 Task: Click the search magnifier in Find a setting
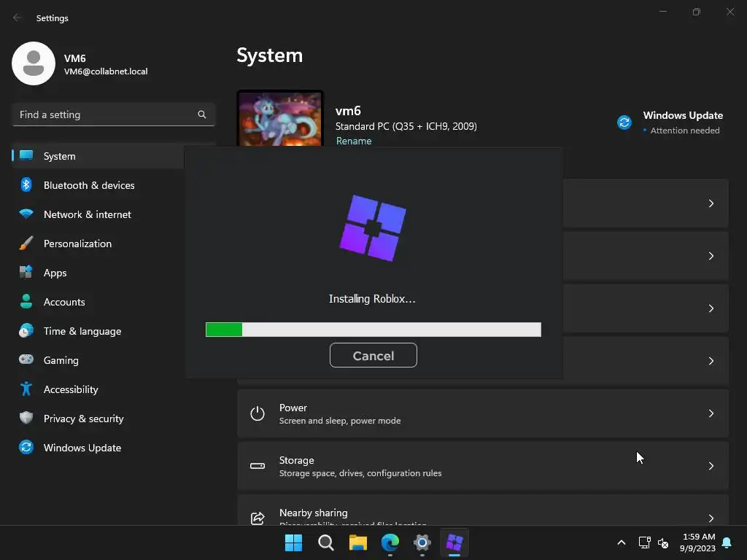click(x=201, y=114)
